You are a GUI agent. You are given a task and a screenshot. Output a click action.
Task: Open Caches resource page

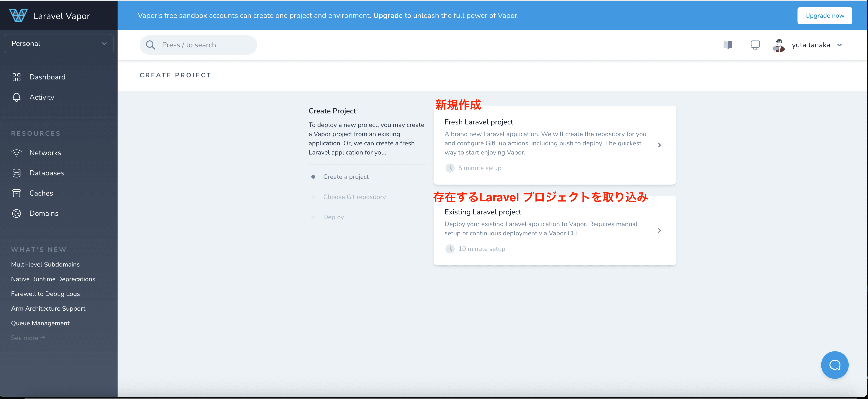coord(41,193)
